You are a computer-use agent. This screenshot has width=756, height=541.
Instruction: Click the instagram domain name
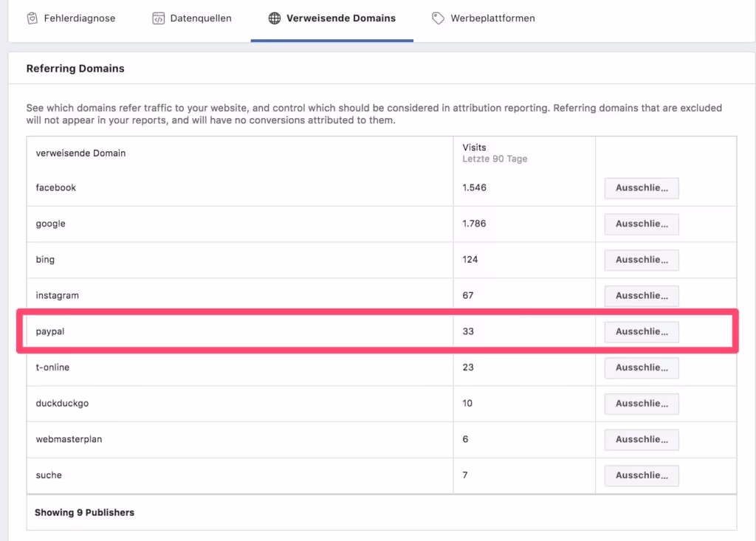click(58, 295)
